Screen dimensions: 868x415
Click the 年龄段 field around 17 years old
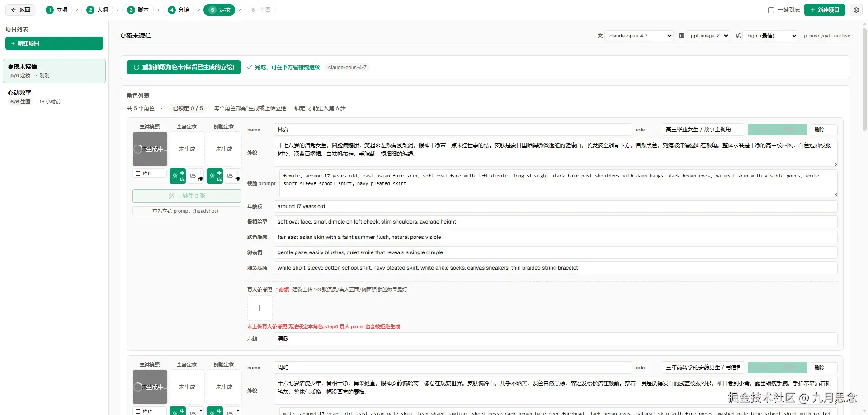pos(556,206)
